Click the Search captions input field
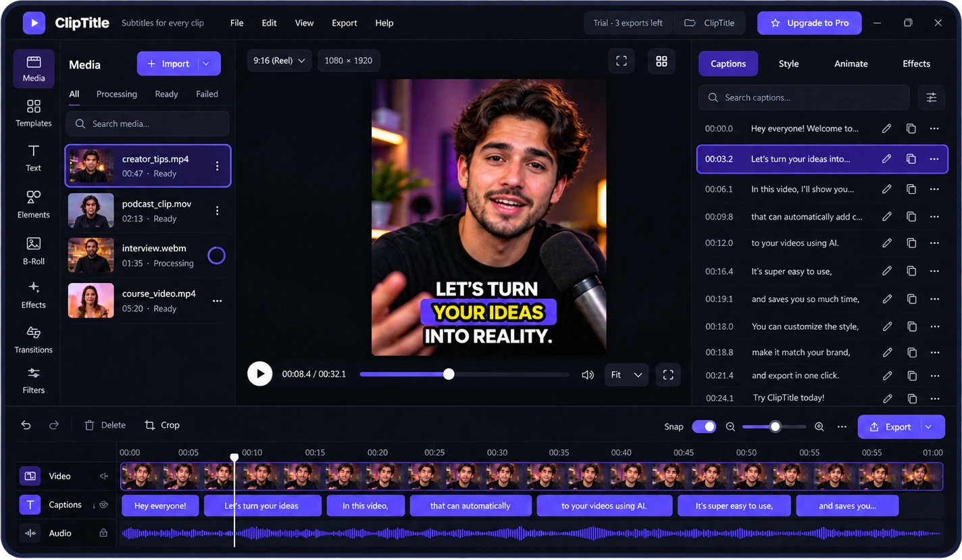962x560 pixels. 804,97
